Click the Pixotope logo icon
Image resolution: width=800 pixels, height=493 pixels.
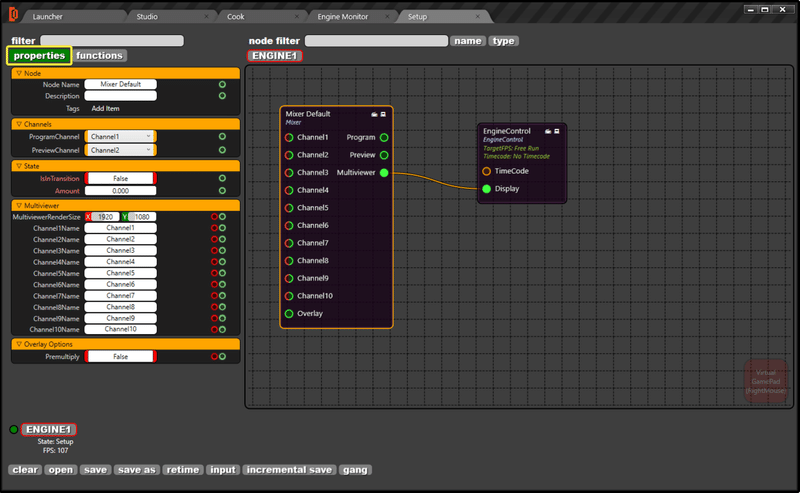pos(14,15)
